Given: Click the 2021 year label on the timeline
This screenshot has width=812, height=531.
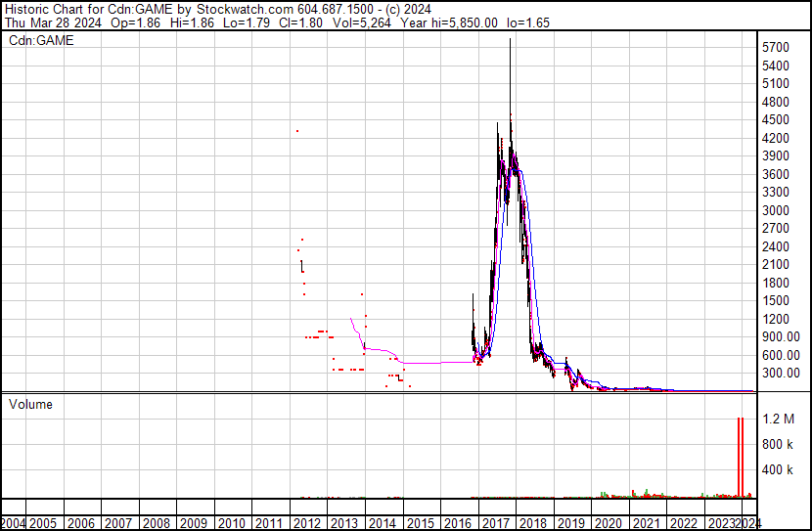Looking at the screenshot, I should [x=647, y=523].
